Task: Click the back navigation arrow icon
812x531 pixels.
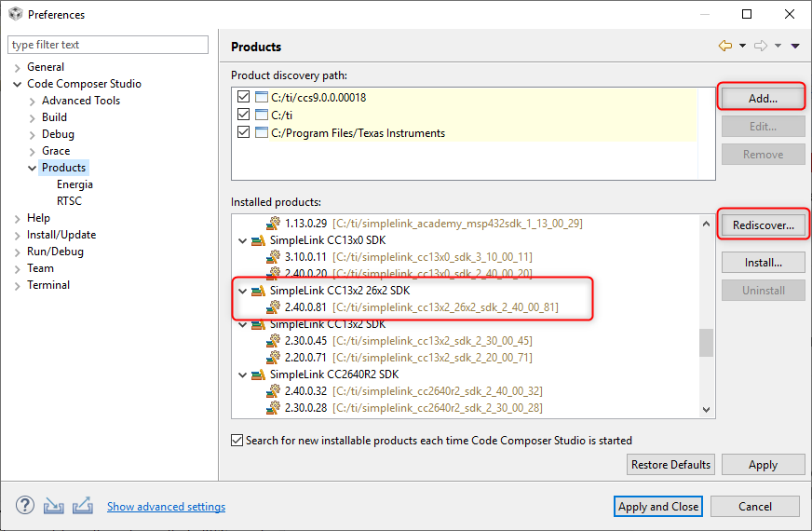Action: pos(725,46)
